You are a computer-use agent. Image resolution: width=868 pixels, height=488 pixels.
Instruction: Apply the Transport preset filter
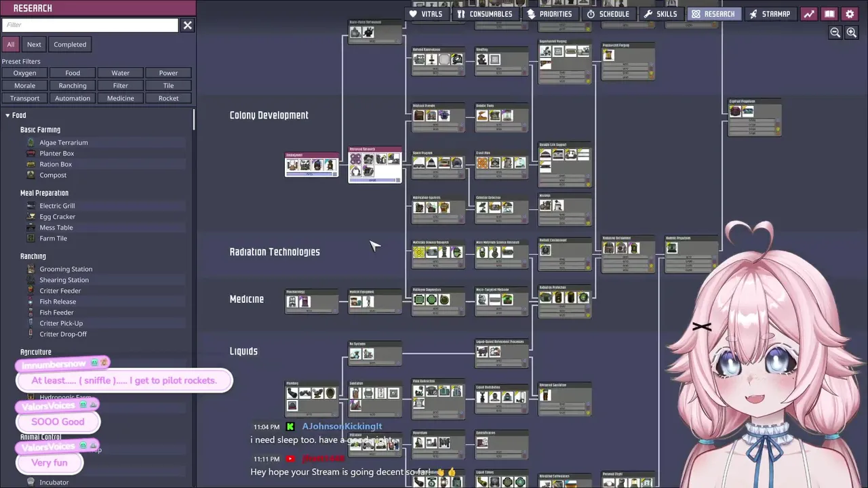[24, 98]
